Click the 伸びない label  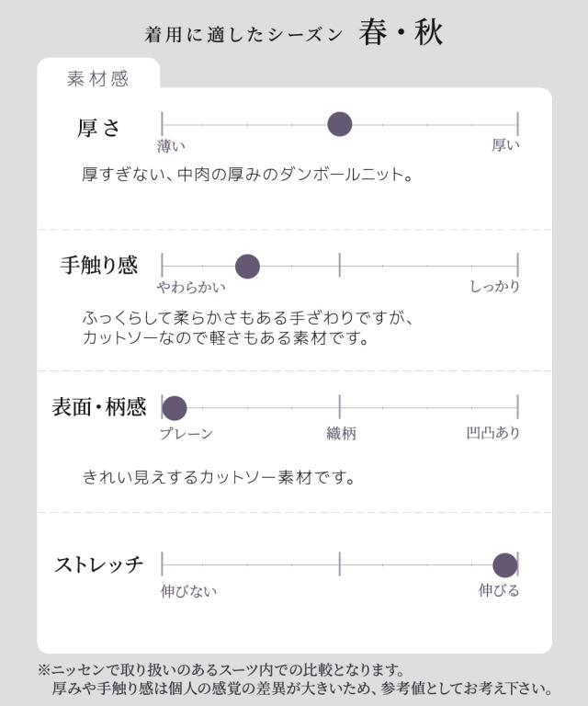click(189, 591)
